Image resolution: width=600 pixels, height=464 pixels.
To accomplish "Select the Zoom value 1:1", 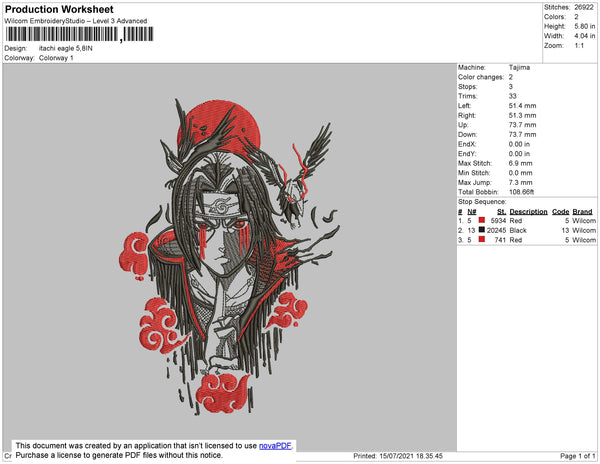I will click(x=579, y=46).
